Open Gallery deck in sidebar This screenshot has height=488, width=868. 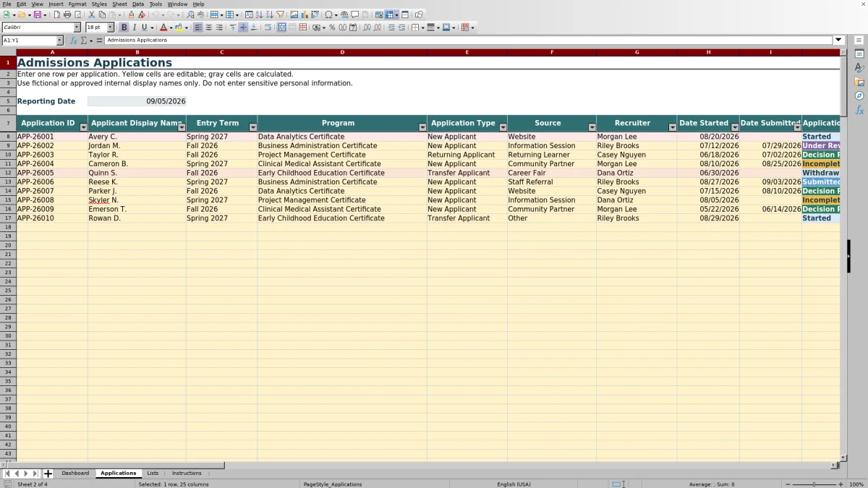(859, 82)
